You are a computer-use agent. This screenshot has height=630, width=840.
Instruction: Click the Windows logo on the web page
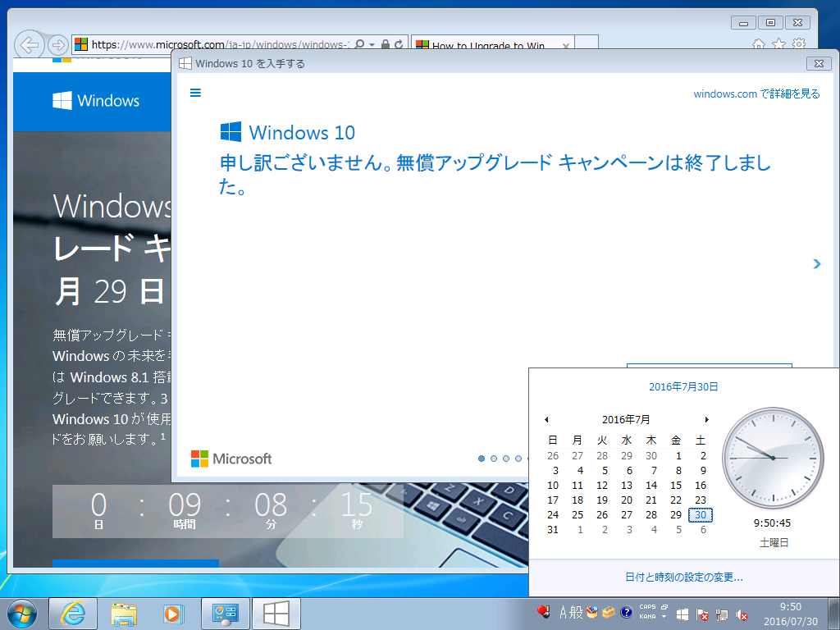(x=96, y=101)
